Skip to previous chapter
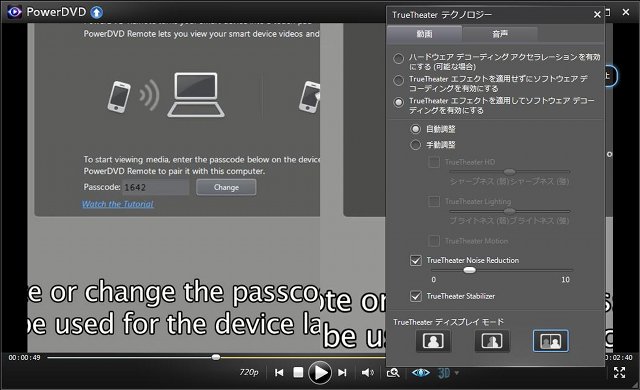The image size is (640, 390). pyautogui.click(x=279, y=372)
